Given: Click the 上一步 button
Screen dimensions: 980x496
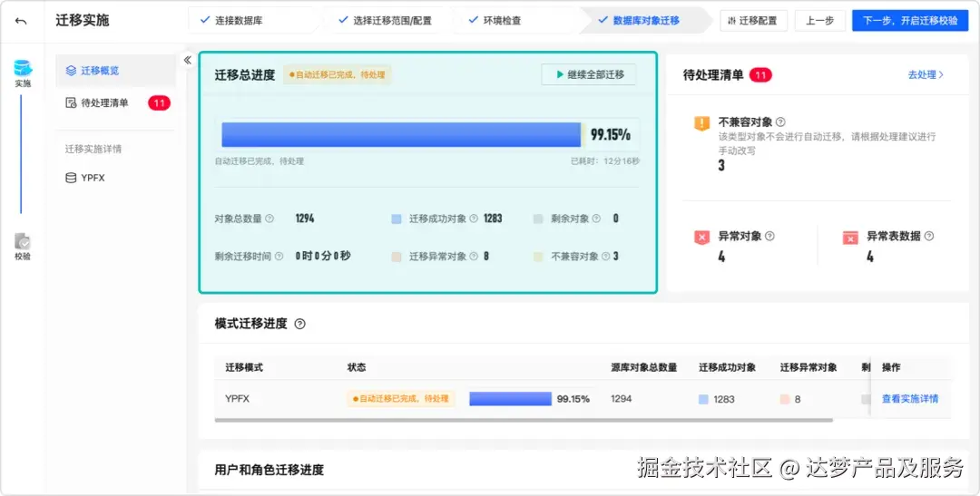Looking at the screenshot, I should click(x=820, y=21).
